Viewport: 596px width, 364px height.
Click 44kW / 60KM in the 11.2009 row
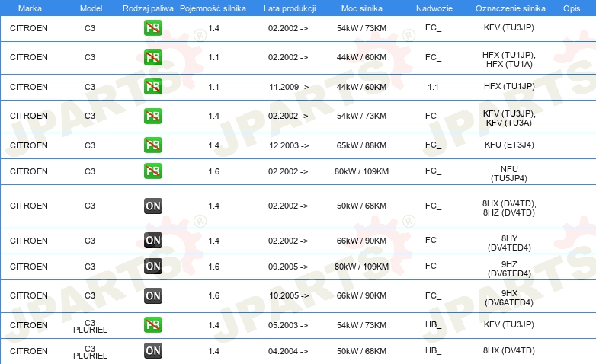[361, 87]
